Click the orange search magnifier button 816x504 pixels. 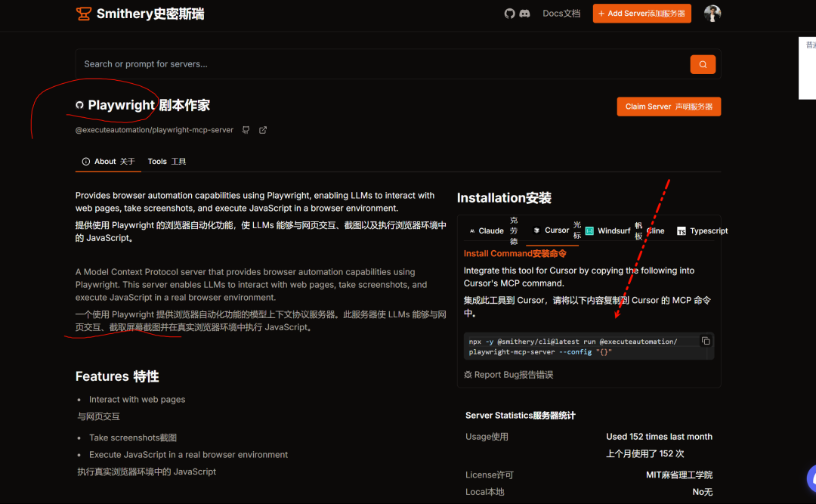(703, 64)
